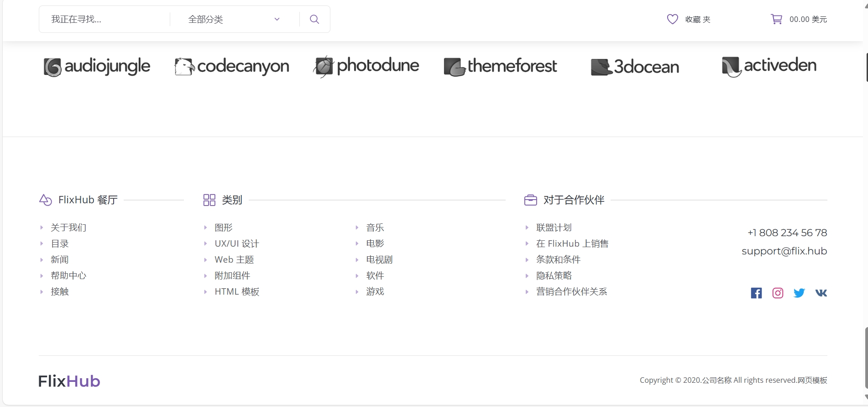Click the photodune logo
868x407 pixels.
(x=366, y=66)
